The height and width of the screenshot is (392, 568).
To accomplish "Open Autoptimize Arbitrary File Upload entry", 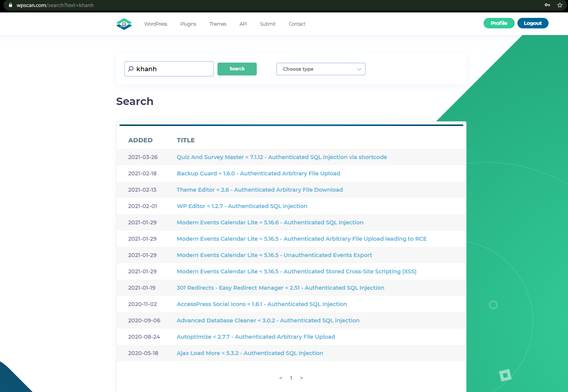I will point(256,337).
